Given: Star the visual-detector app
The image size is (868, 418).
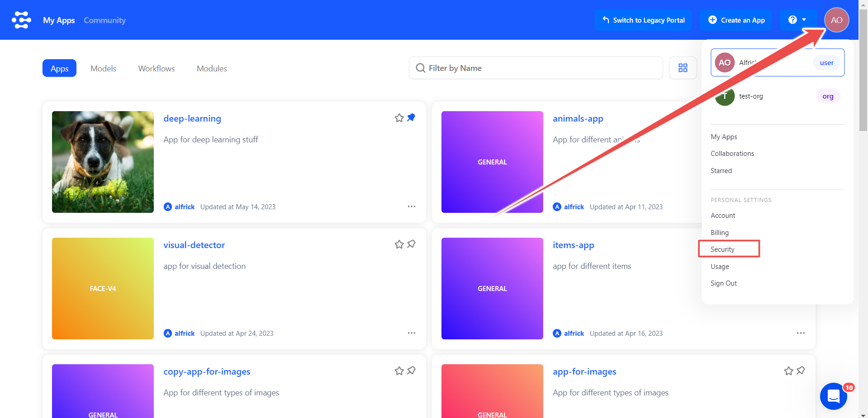Looking at the screenshot, I should point(399,244).
